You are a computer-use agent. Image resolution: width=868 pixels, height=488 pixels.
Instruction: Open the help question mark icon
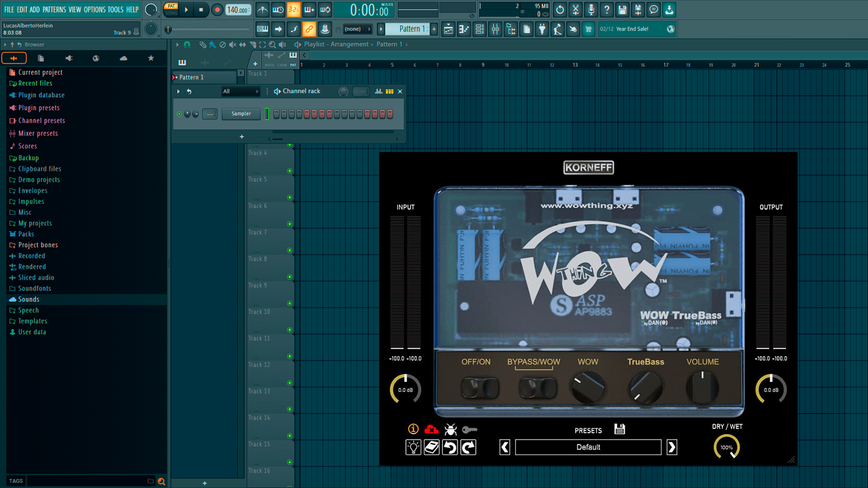point(607,10)
